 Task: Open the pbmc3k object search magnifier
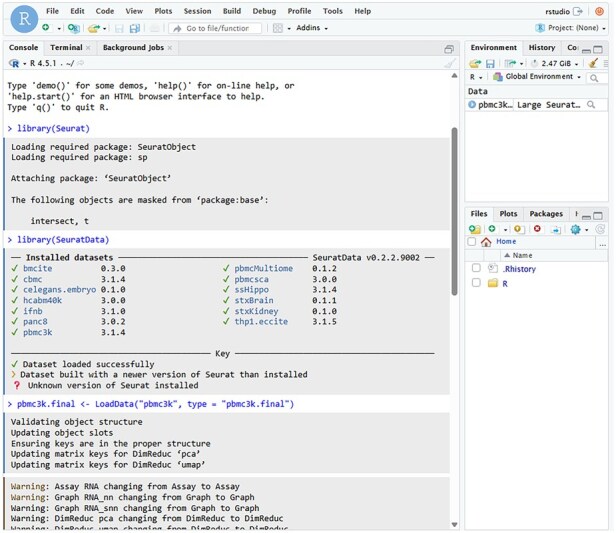[x=590, y=105]
